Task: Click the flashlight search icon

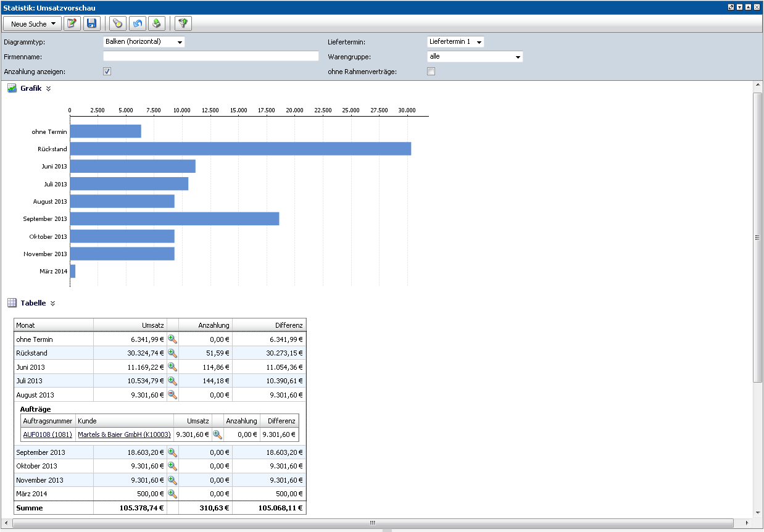Action: (x=117, y=23)
